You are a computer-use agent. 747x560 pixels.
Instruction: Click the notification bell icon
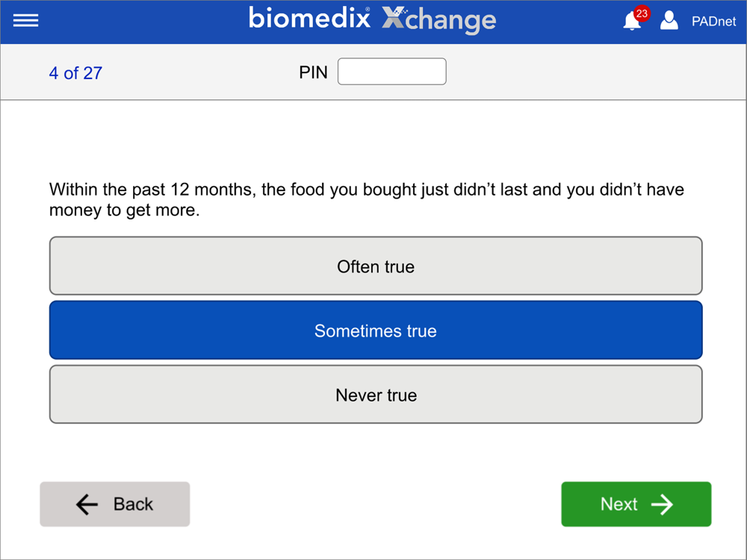click(631, 22)
